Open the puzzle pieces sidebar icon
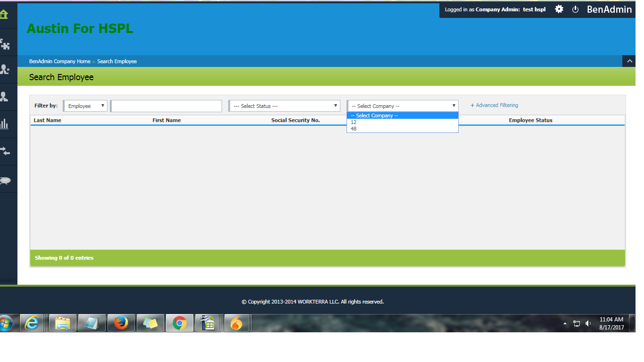The width and height of the screenshot is (644, 362). coord(5,44)
